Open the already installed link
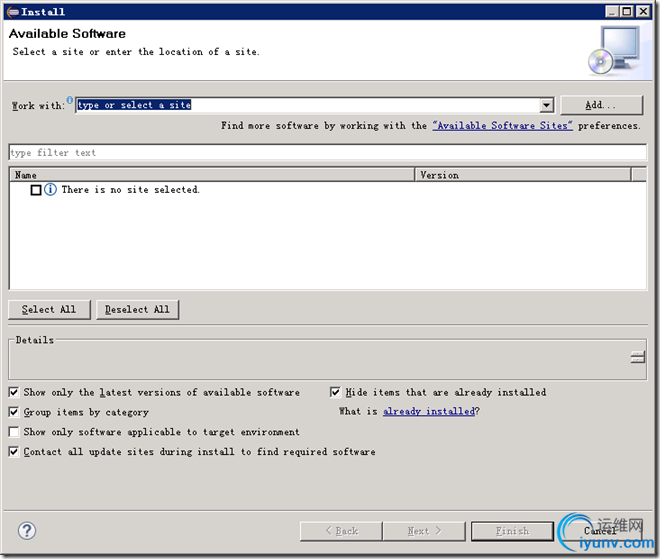This screenshot has width=660, height=559. coord(429,411)
